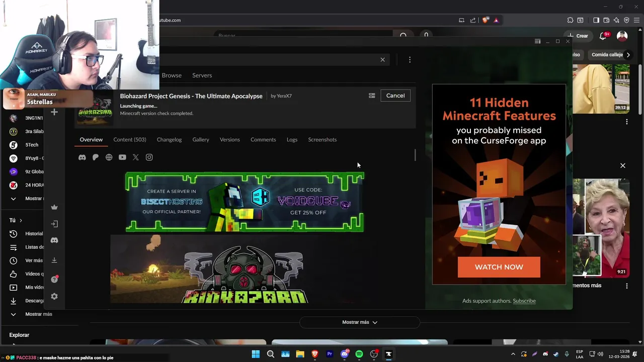The height and width of the screenshot is (362, 644).
Task: Switch to the Overview tab
Action: [x=91, y=140]
